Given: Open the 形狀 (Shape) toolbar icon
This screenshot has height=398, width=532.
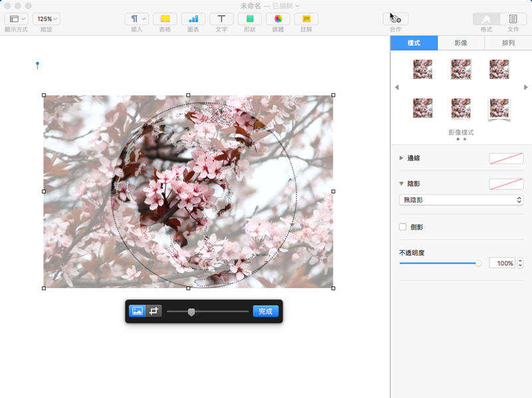Looking at the screenshot, I should pyautogui.click(x=249, y=19).
